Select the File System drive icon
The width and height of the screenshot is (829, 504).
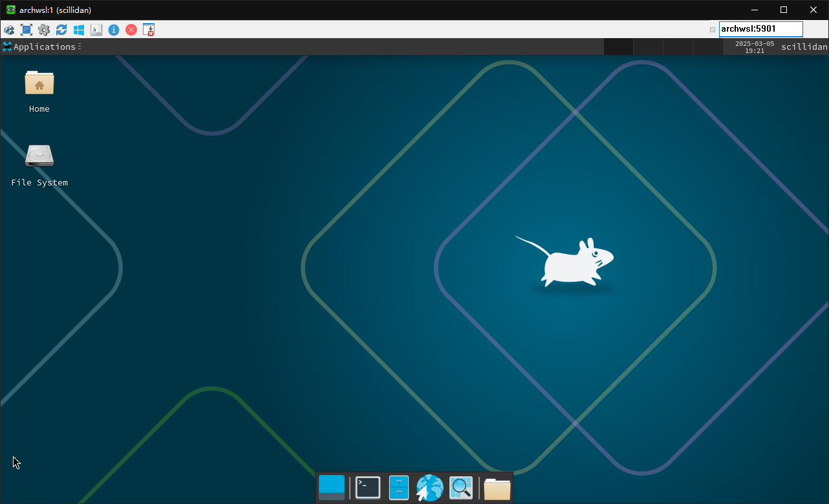[x=39, y=156]
